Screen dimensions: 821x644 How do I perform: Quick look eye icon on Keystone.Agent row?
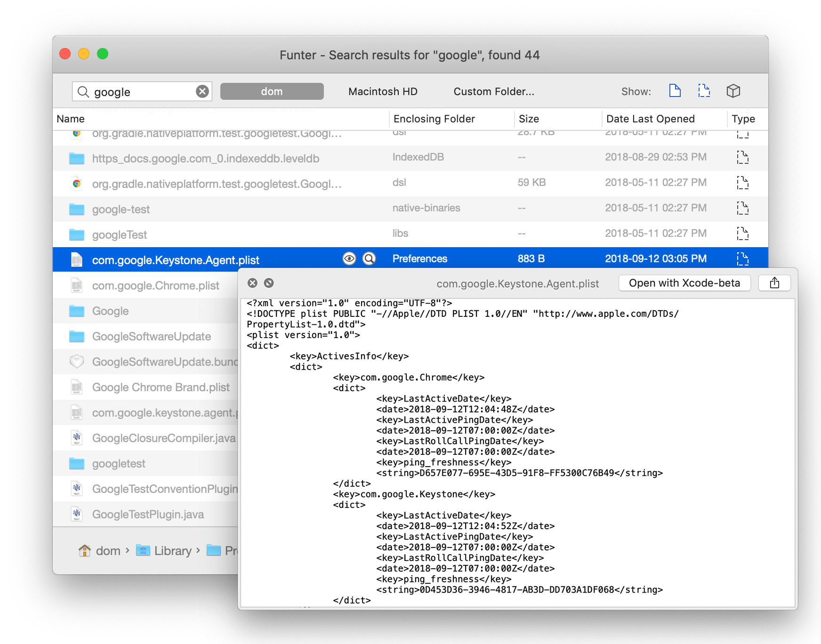click(x=349, y=258)
